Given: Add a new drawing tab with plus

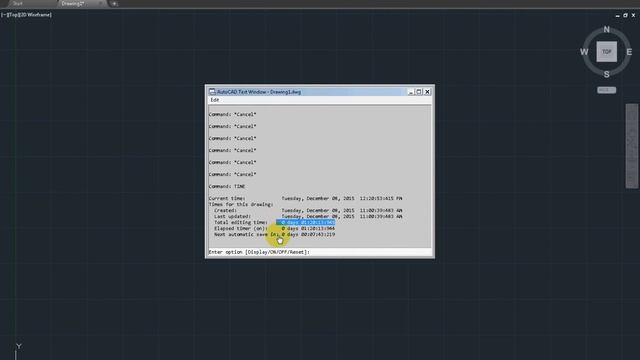Looking at the screenshot, I should 114,4.
